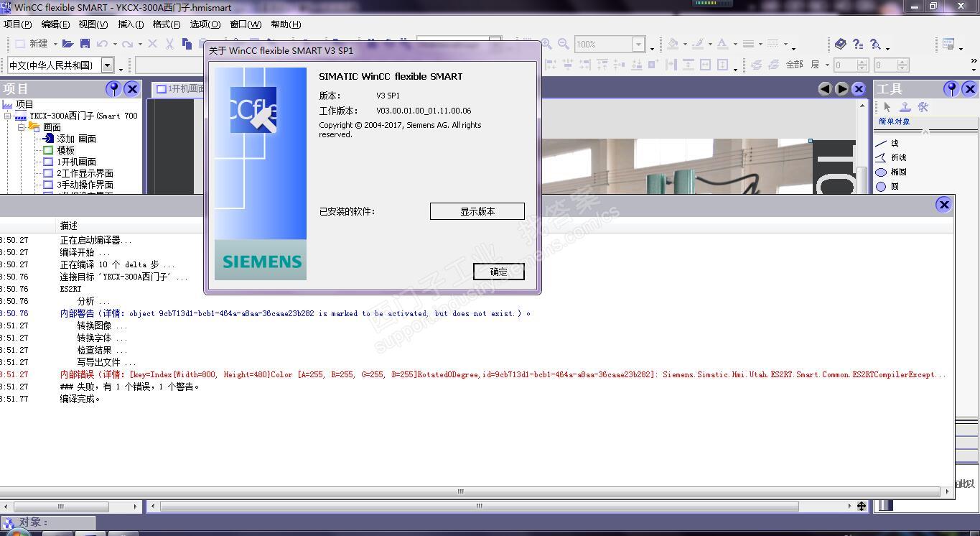Click the font color A icon
The width and height of the screenshot is (980, 536).
click(x=722, y=44)
